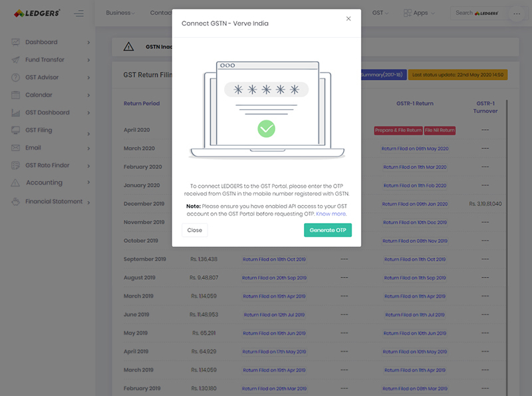Click the Close button in dialog
Screen dimensions: 532x396
(194, 230)
